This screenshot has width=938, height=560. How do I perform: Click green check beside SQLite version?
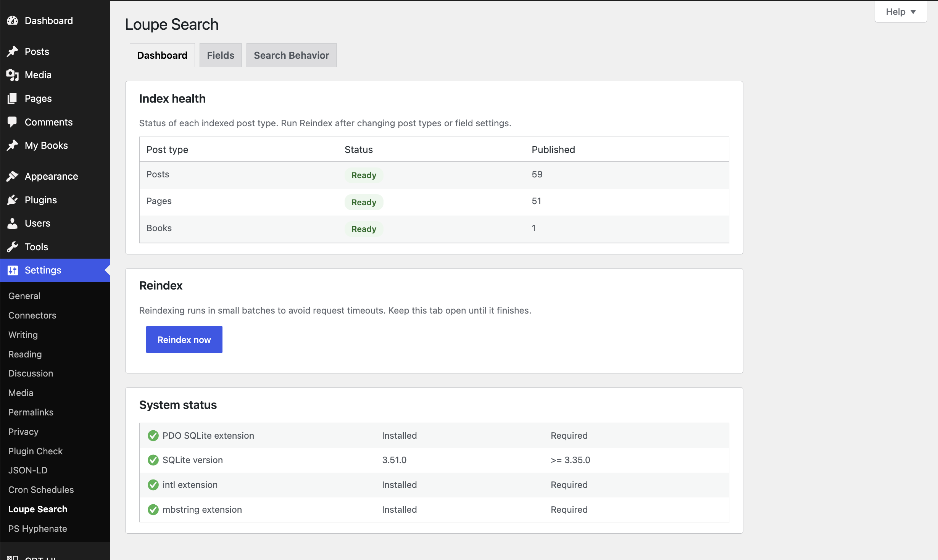coord(153,460)
